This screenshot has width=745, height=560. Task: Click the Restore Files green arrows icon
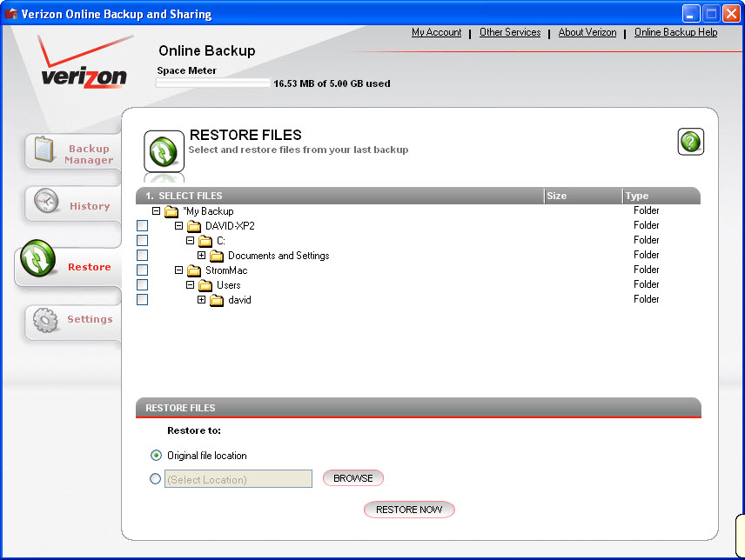(164, 151)
